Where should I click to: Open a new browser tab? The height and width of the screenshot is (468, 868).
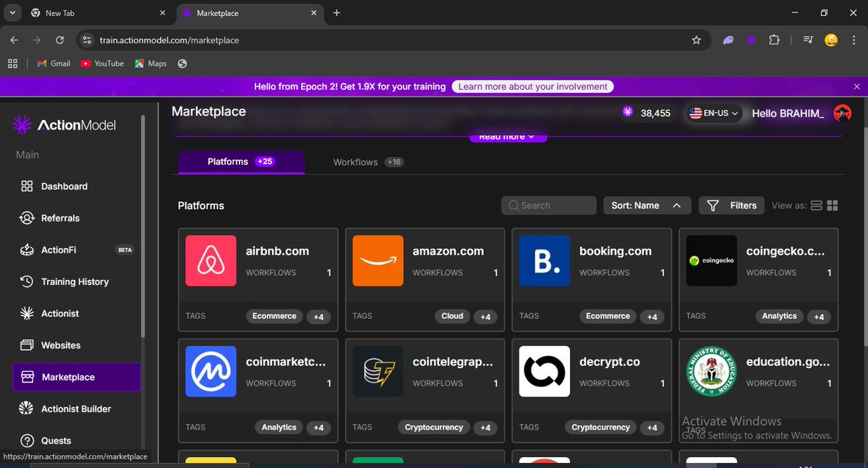336,13
